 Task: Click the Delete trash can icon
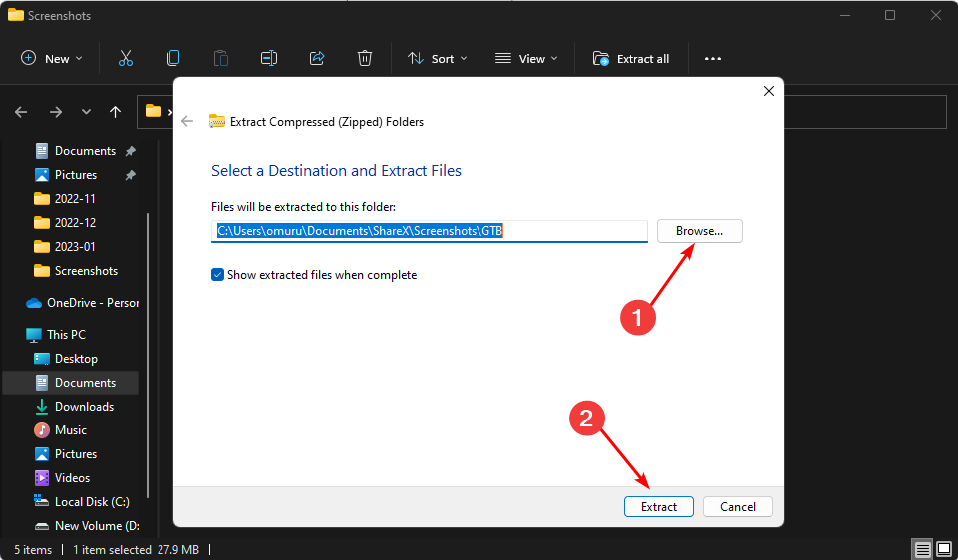(x=365, y=59)
